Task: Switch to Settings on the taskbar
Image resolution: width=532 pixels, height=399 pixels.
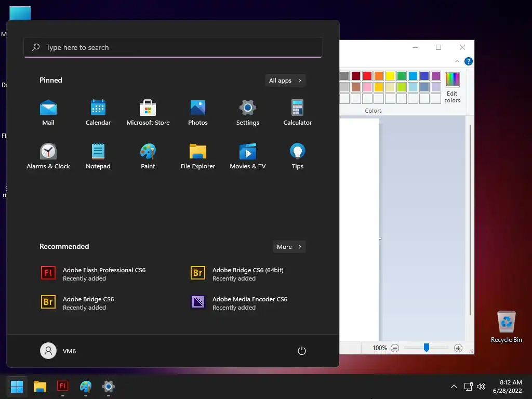Action: click(109, 386)
